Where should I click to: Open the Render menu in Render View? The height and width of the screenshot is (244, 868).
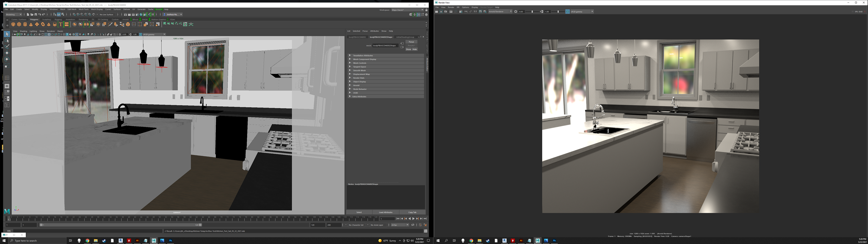click(451, 7)
